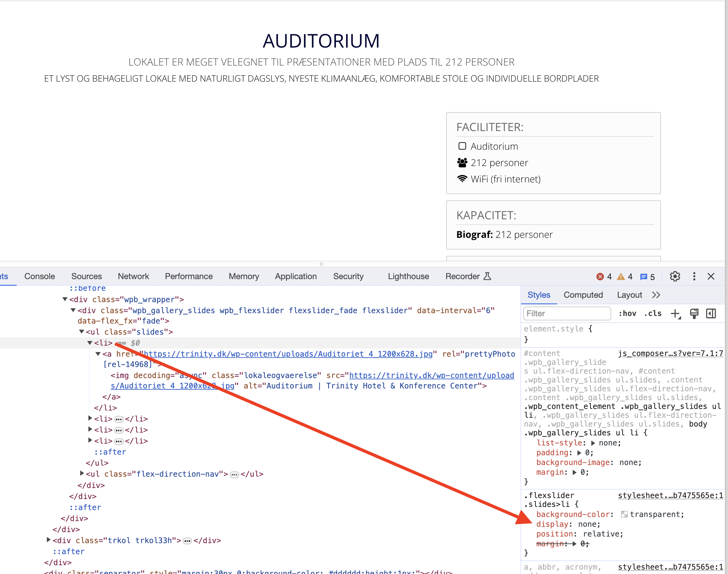Open the Performance tab
728x574 pixels.
[189, 276]
